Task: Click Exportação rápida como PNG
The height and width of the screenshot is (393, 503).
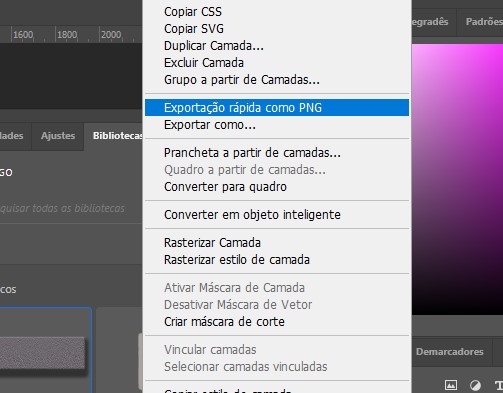Action: point(277,108)
